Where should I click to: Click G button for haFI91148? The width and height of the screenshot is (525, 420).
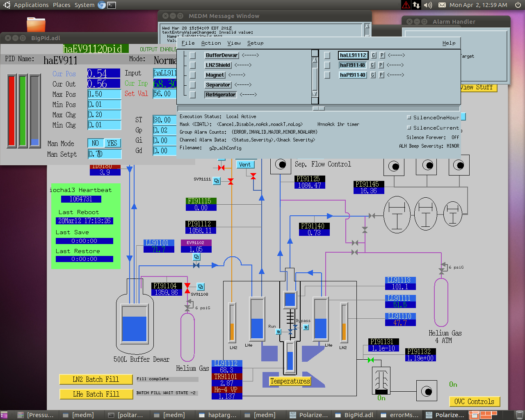point(372,65)
